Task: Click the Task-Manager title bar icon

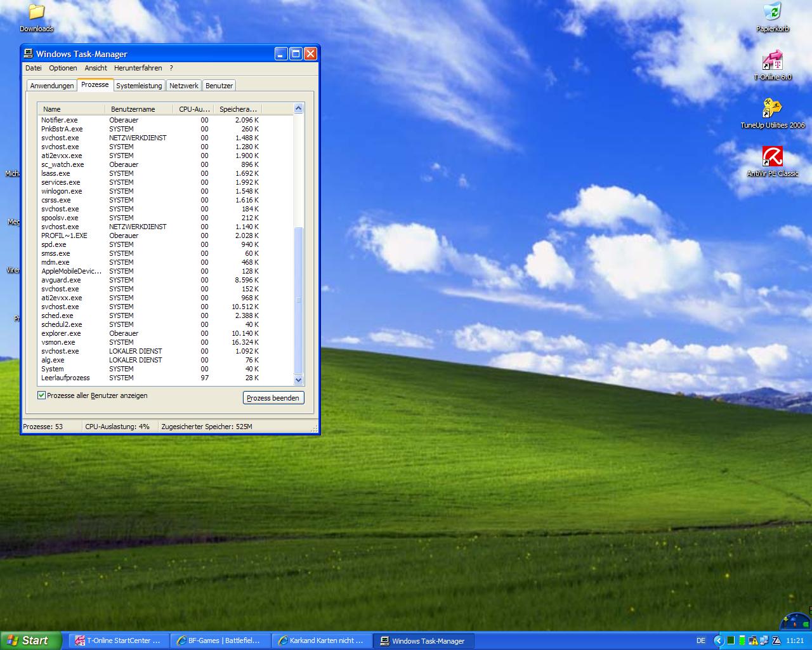Action: click(29, 54)
